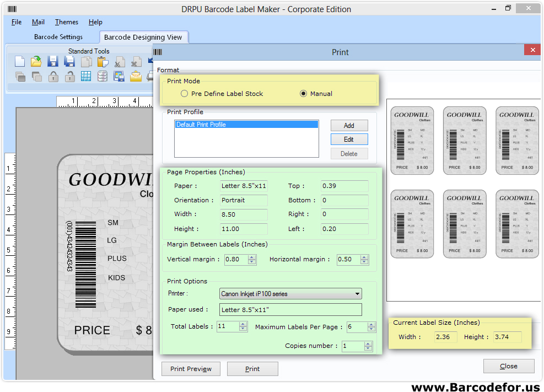Click the Show Grid icon

tap(86, 76)
